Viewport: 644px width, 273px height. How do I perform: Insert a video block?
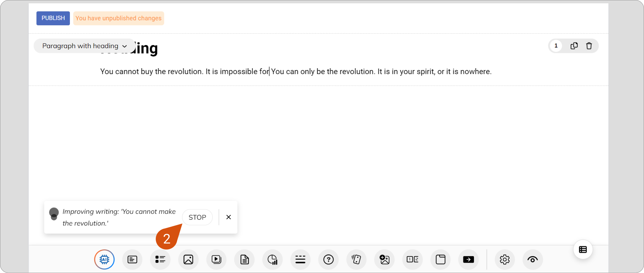click(x=216, y=260)
